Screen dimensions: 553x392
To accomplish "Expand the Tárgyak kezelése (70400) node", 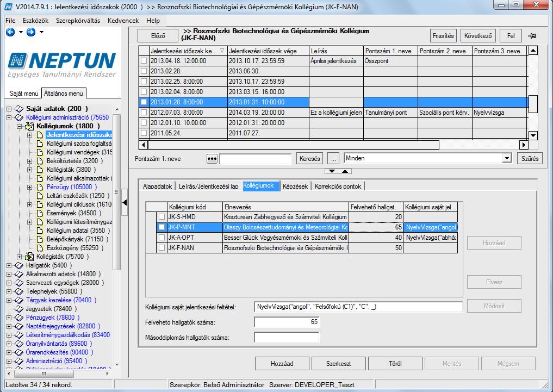I will pos(9,300).
